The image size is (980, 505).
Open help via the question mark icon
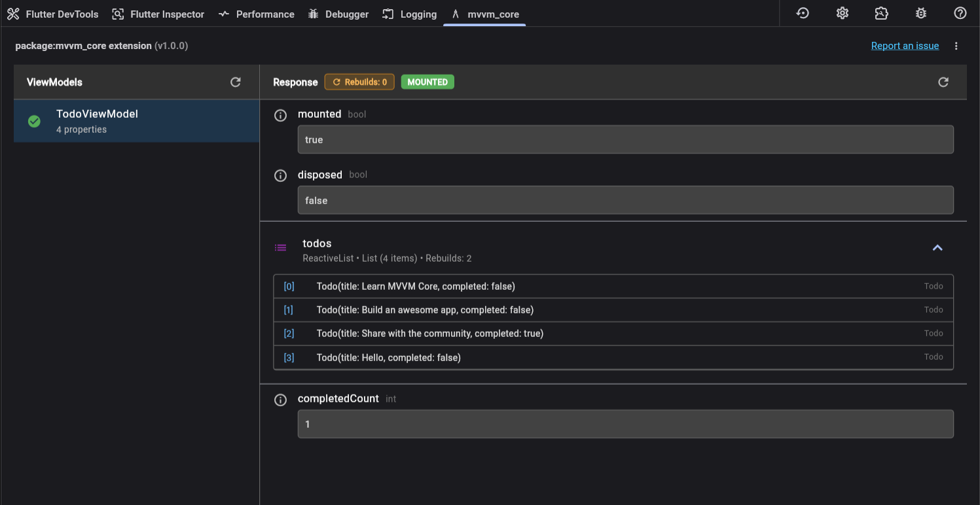pos(960,13)
